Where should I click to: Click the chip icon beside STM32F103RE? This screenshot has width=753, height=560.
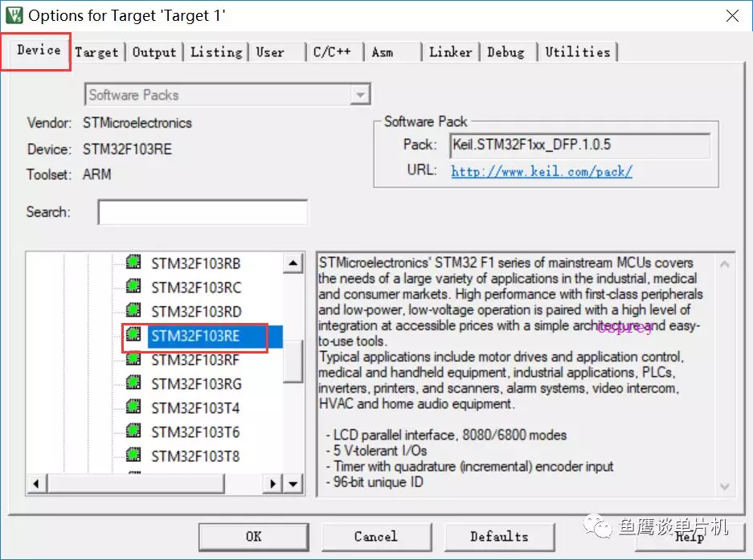133,334
